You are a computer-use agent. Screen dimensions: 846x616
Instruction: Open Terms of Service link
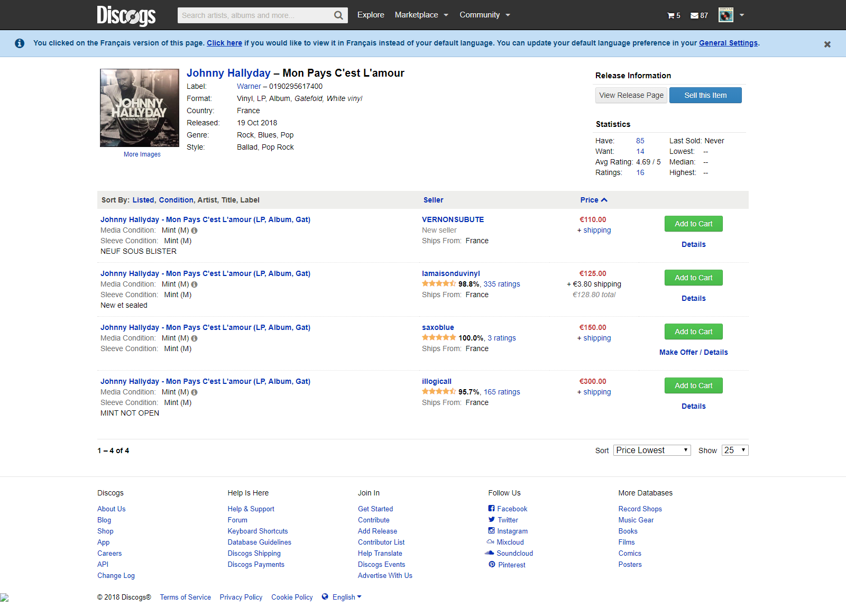pos(186,597)
